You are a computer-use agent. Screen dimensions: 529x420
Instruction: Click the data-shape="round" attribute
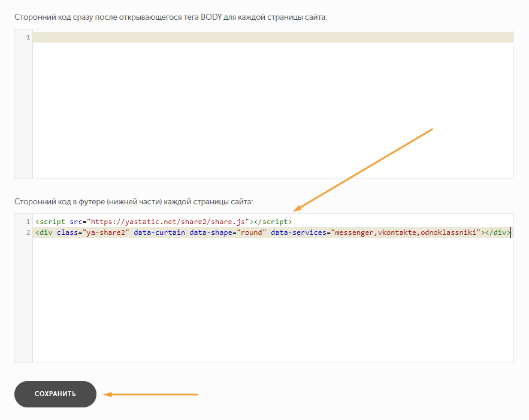pyautogui.click(x=228, y=232)
